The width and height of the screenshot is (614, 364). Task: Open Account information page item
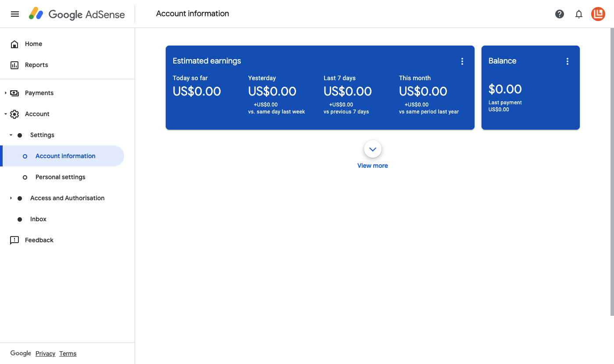[62, 156]
